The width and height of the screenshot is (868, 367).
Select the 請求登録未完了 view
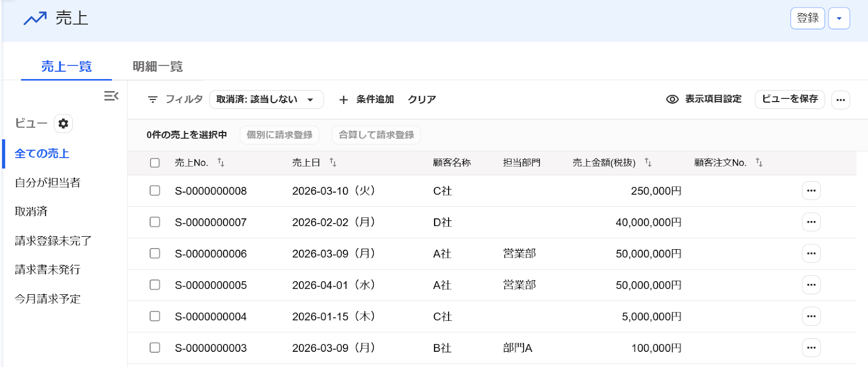53,241
